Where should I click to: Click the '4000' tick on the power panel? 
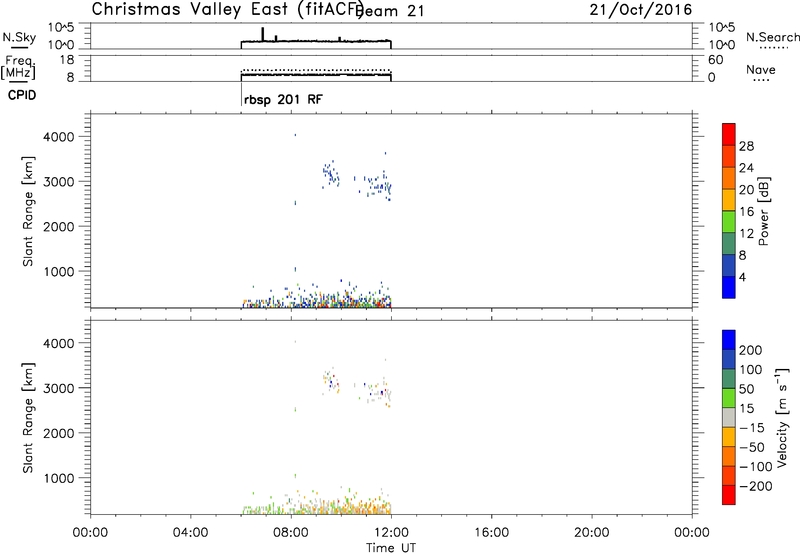(60, 137)
